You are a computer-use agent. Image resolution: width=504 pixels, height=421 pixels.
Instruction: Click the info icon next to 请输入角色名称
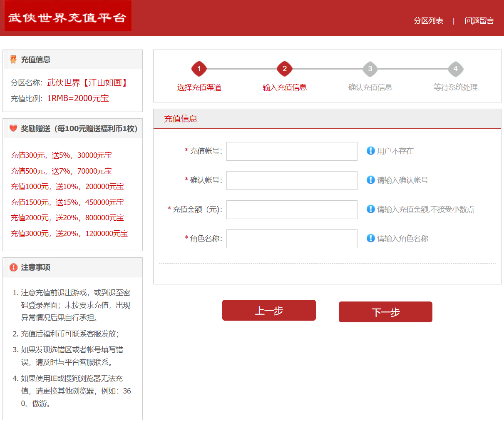[370, 238]
